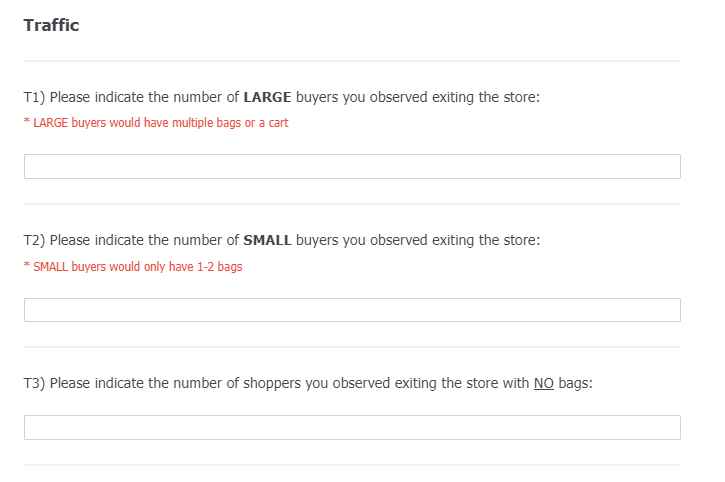
Task: Click the T1) question number label
Action: point(34,97)
